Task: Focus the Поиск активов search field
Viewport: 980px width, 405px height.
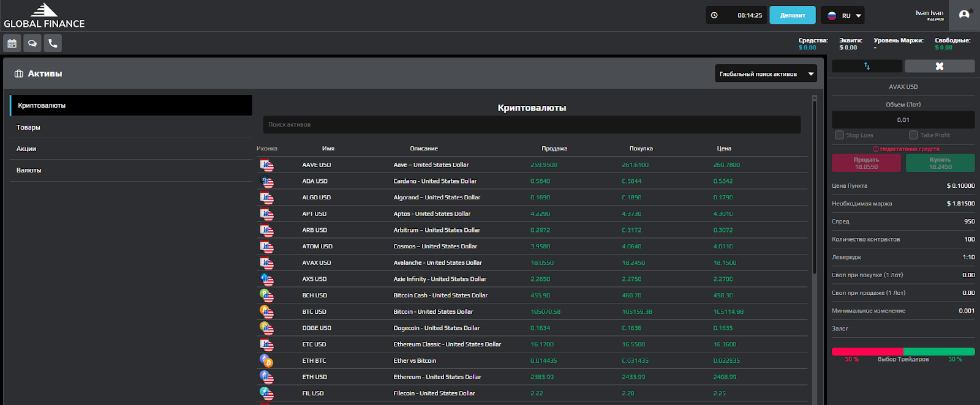Action: tap(532, 125)
